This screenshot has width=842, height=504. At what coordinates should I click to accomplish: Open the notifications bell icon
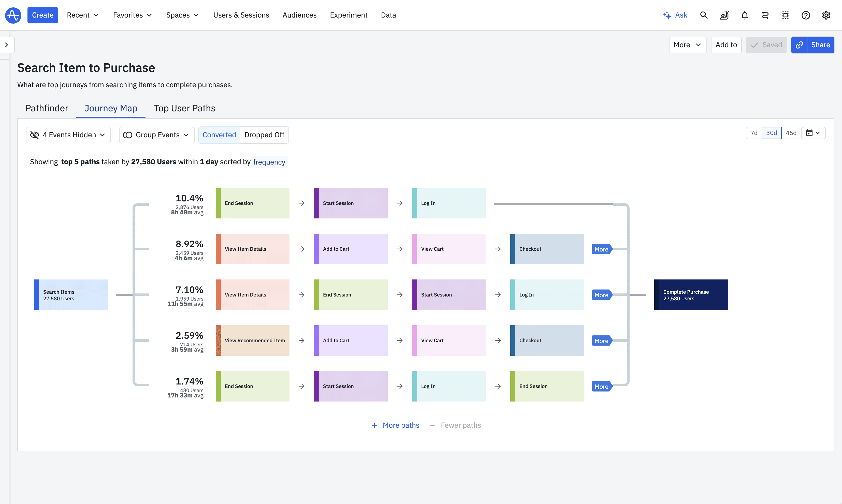[x=745, y=15]
